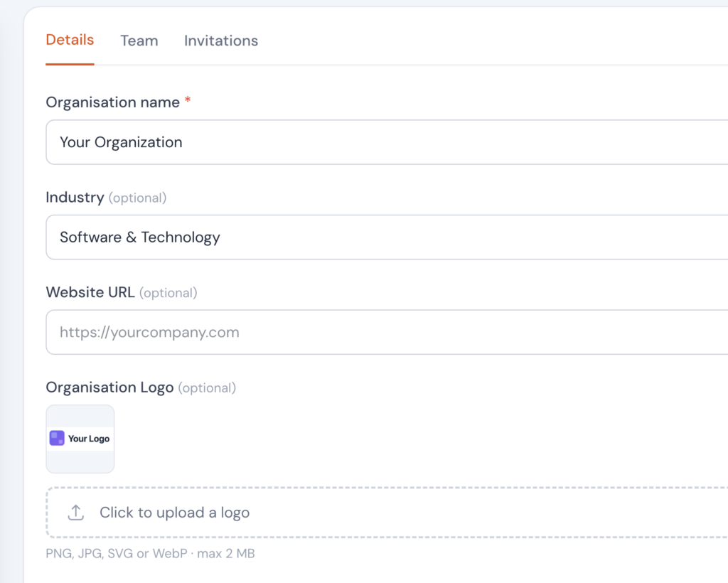This screenshot has width=728, height=583.
Task: Click the 'Your Organization' text in the name field
Action: click(121, 142)
